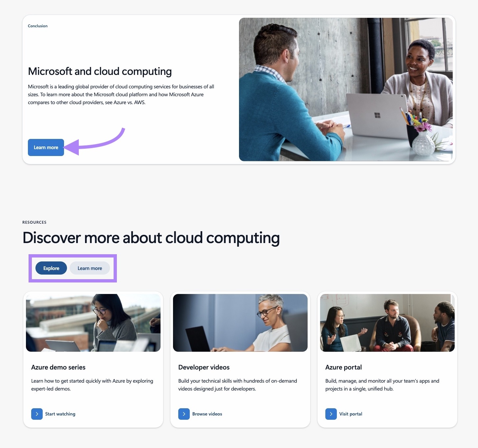The height and width of the screenshot is (448, 478).
Task: Click Start watching under Azure demo series
Action: pyautogui.click(x=60, y=414)
